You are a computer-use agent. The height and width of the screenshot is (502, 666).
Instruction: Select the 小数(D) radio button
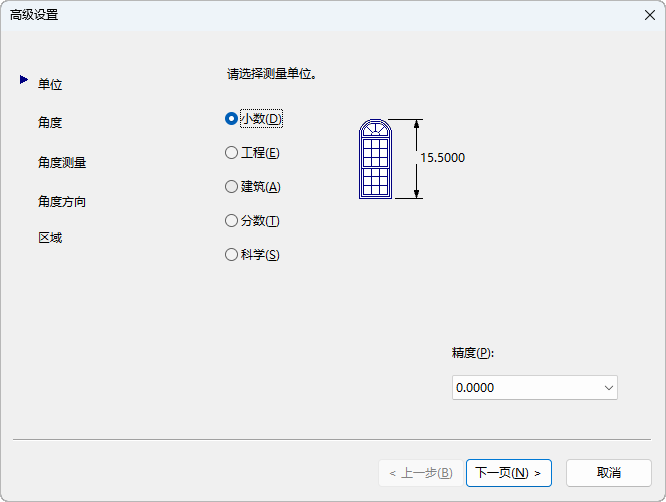[x=232, y=118]
